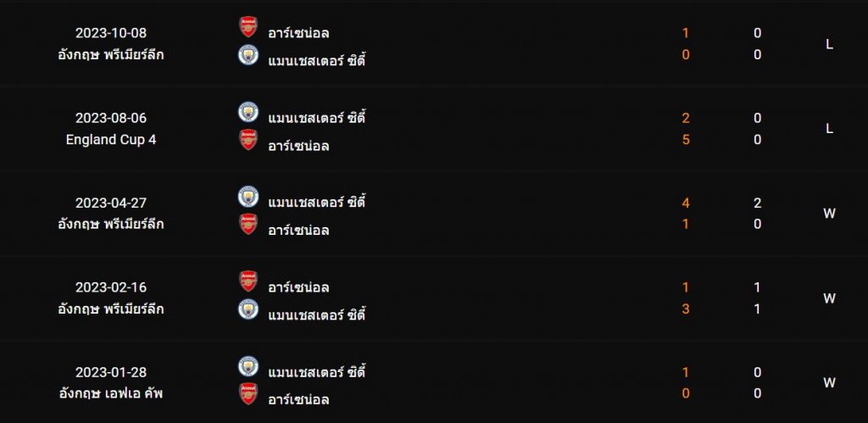Click Arsenal crest in 2023-10-08 match
The width and height of the screenshot is (868, 423).
coord(248,26)
